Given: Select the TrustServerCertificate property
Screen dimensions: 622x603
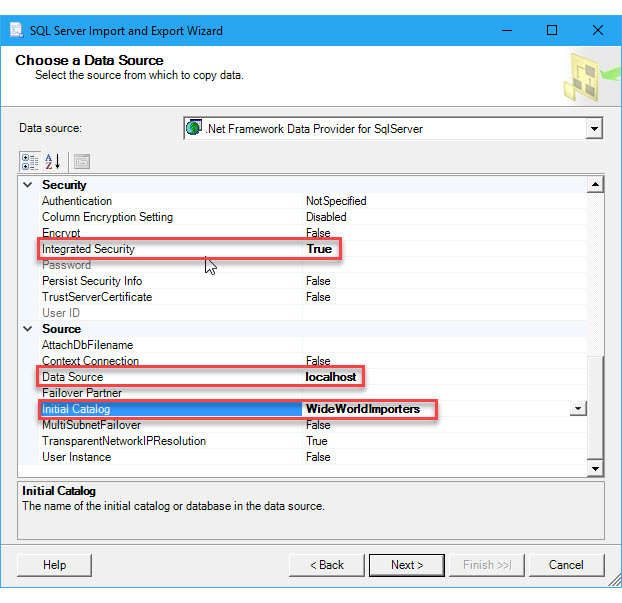Looking at the screenshot, I should (97, 297).
